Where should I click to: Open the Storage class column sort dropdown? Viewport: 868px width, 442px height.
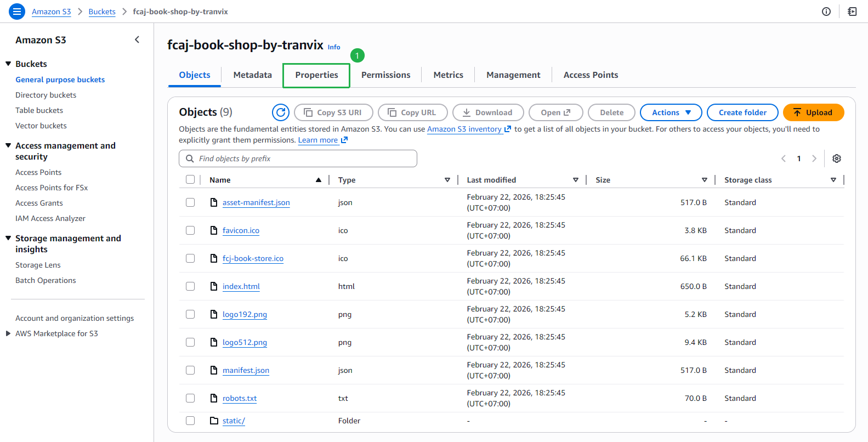(x=833, y=180)
